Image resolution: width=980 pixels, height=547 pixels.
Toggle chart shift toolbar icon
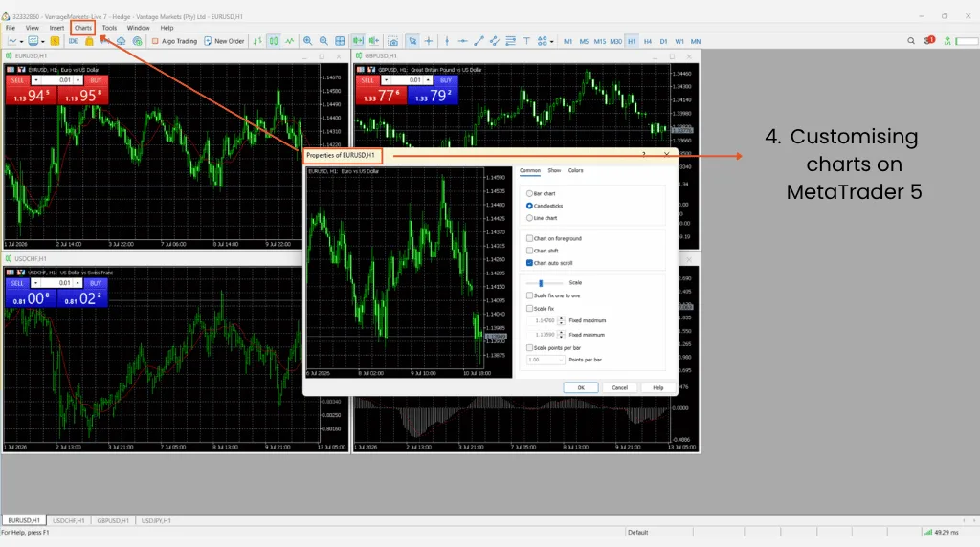(374, 41)
